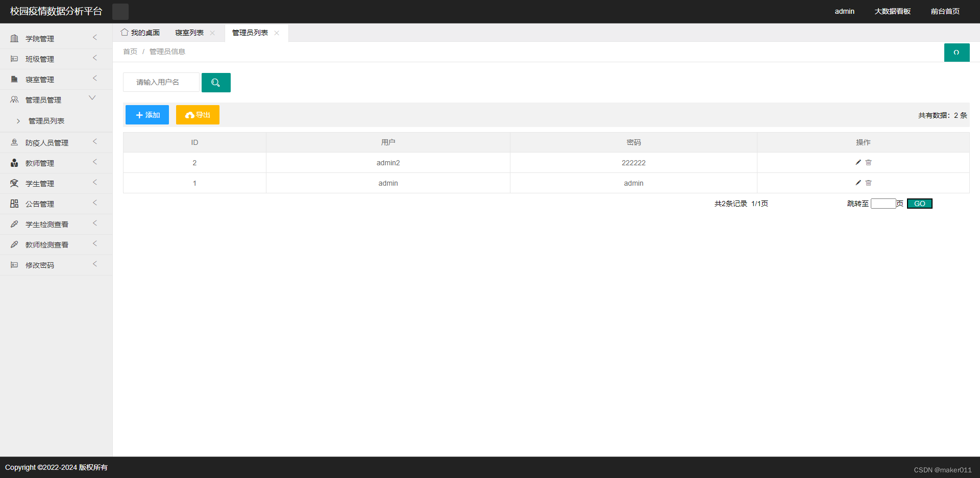Click the green refresh button

(957, 53)
